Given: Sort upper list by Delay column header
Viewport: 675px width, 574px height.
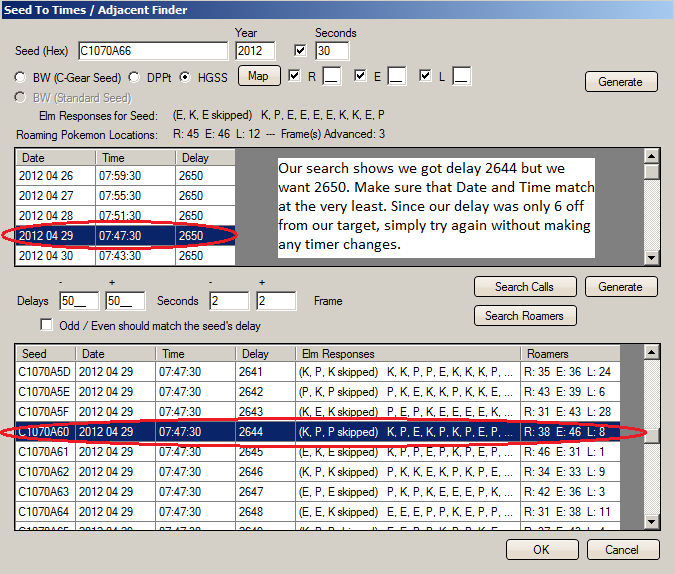Looking at the screenshot, I should (x=205, y=158).
